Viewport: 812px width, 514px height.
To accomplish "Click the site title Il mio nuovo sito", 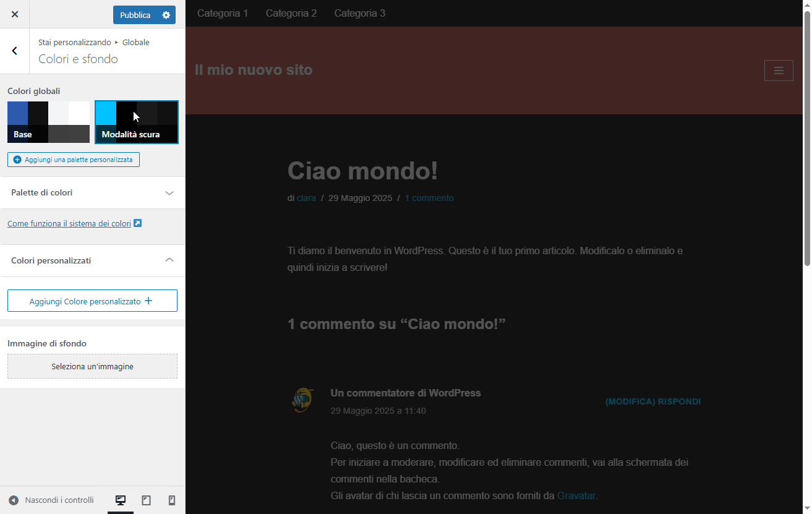I will pyautogui.click(x=254, y=70).
